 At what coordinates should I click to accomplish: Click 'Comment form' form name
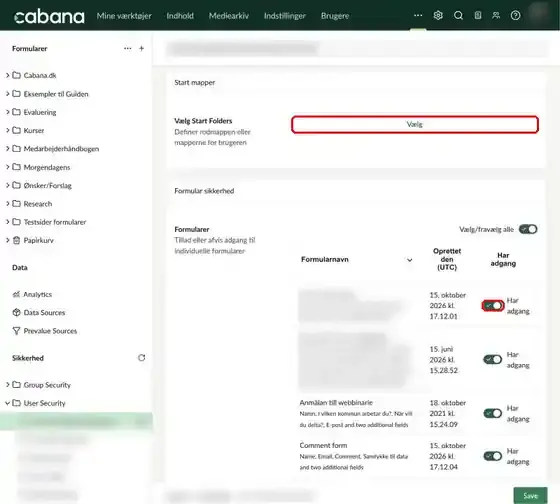coord(323,445)
